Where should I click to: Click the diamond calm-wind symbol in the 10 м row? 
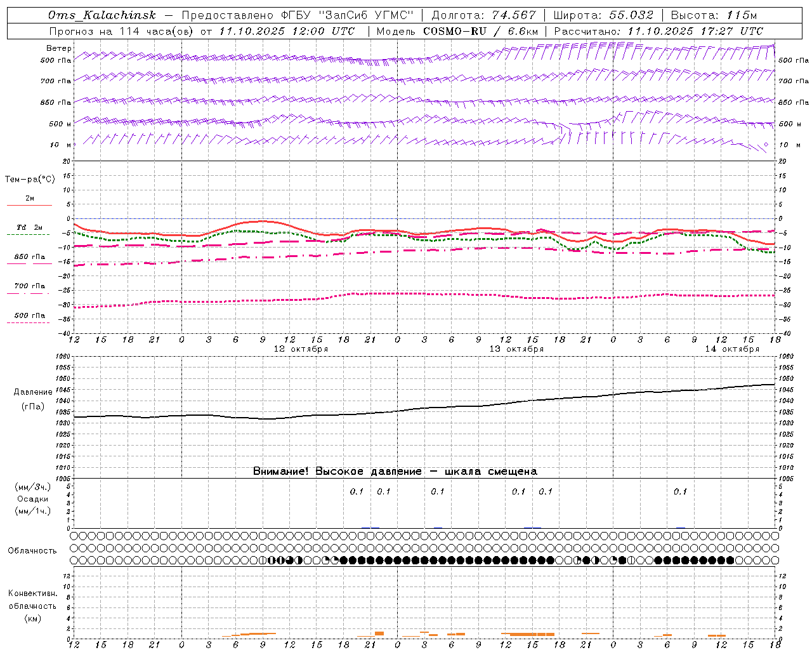click(x=766, y=145)
